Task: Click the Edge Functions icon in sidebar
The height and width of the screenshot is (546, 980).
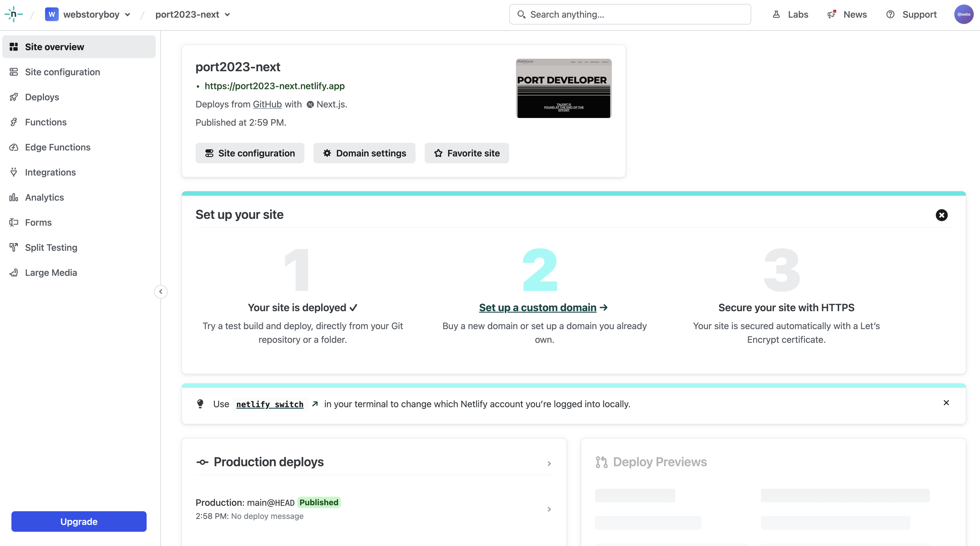Action: click(x=13, y=146)
